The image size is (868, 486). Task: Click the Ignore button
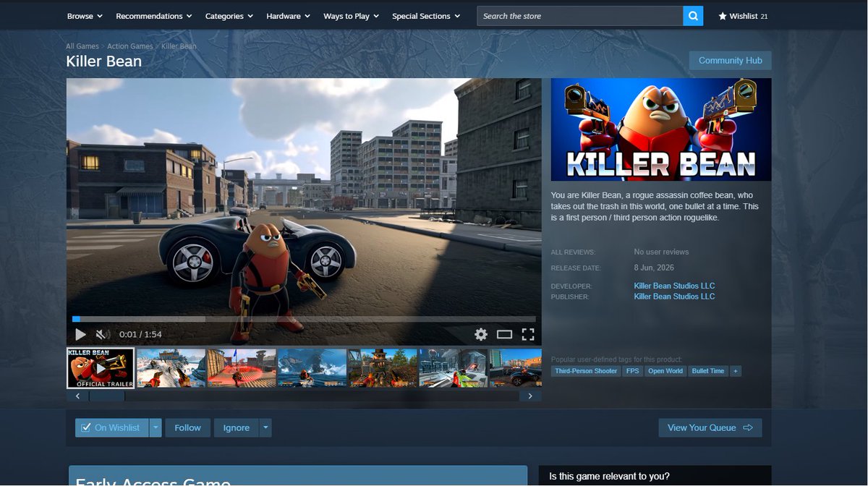[237, 427]
